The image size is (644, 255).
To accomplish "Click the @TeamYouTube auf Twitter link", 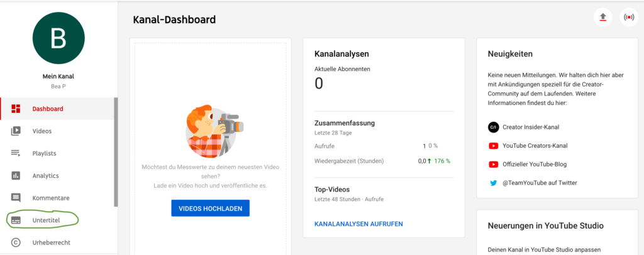I will [540, 183].
